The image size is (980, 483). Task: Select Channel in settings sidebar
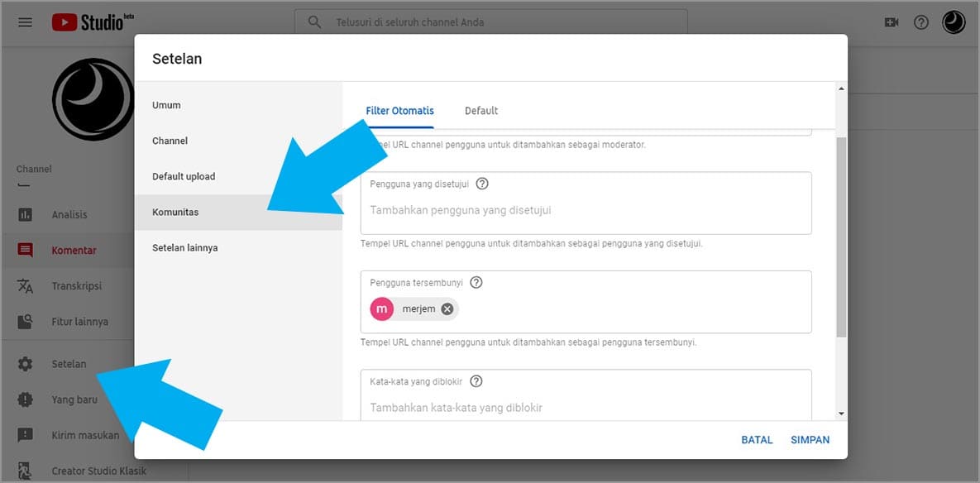[x=170, y=141]
